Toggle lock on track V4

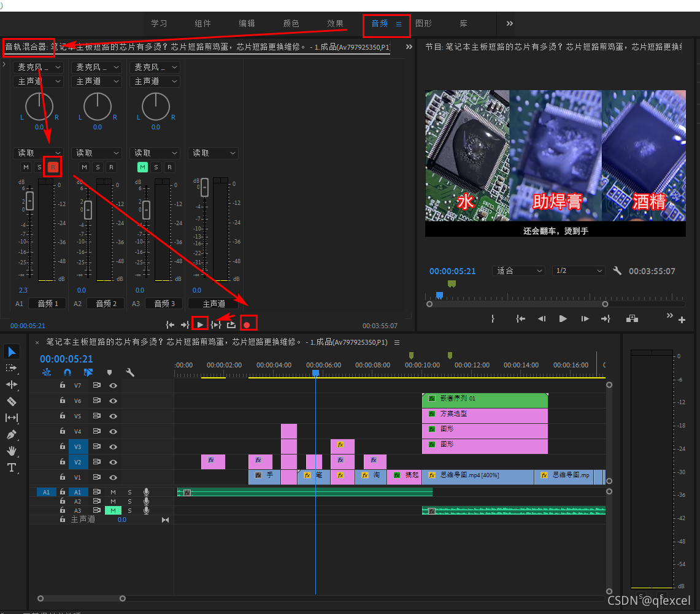63,431
